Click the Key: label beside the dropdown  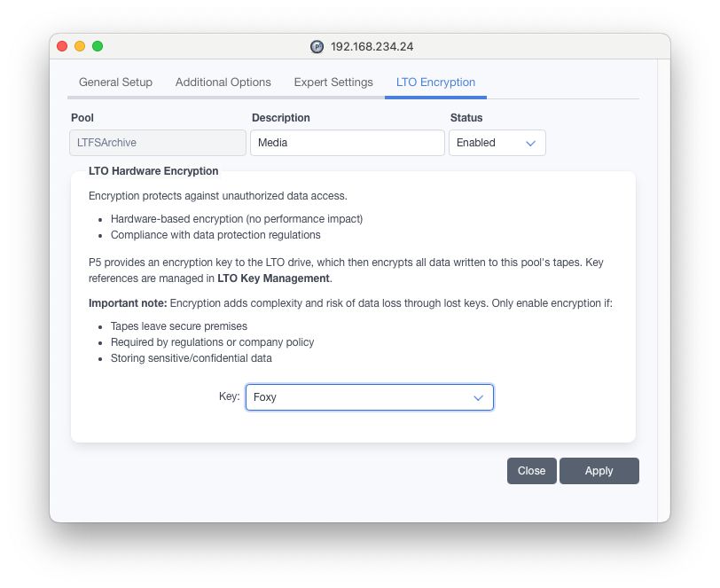229,396
